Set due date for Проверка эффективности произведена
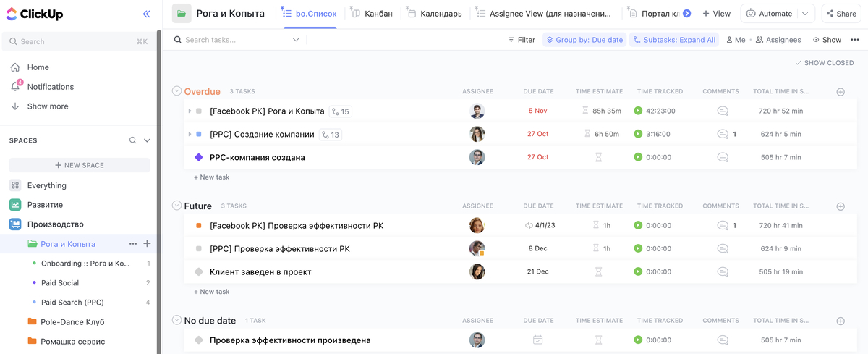This screenshot has height=354, width=868. (537, 340)
